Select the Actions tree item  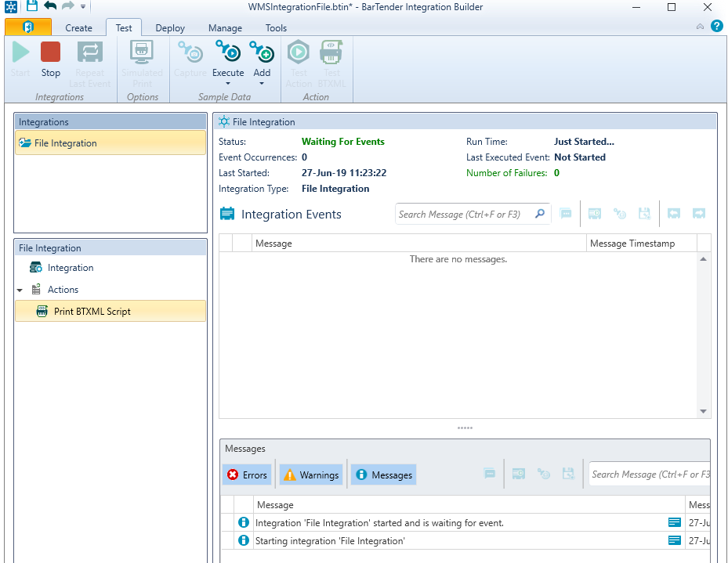click(x=63, y=290)
